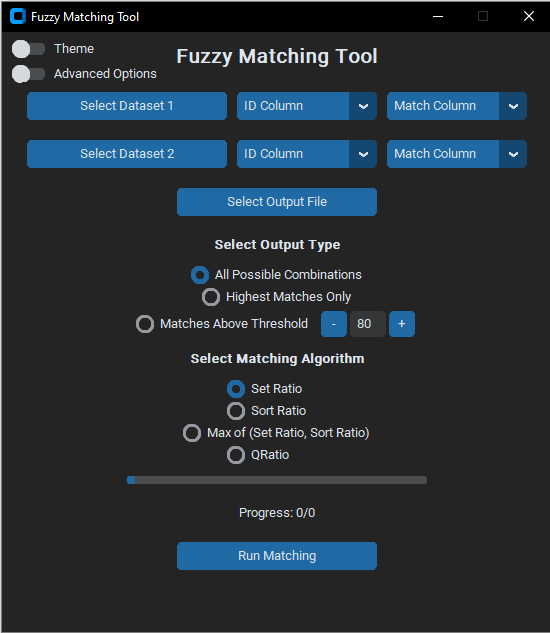550x633 pixels.
Task: Enable the Advanced Options switch
Action: tap(28, 74)
